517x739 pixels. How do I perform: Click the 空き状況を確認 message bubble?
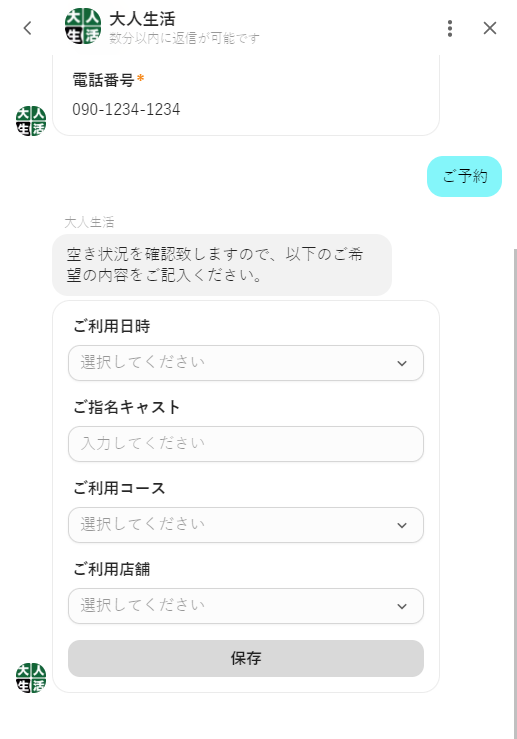pyautogui.click(x=222, y=265)
